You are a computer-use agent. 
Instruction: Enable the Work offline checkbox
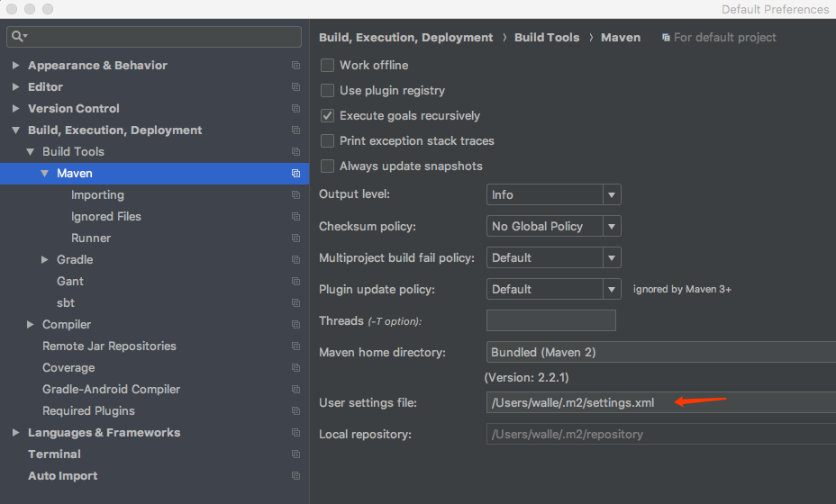tap(327, 66)
